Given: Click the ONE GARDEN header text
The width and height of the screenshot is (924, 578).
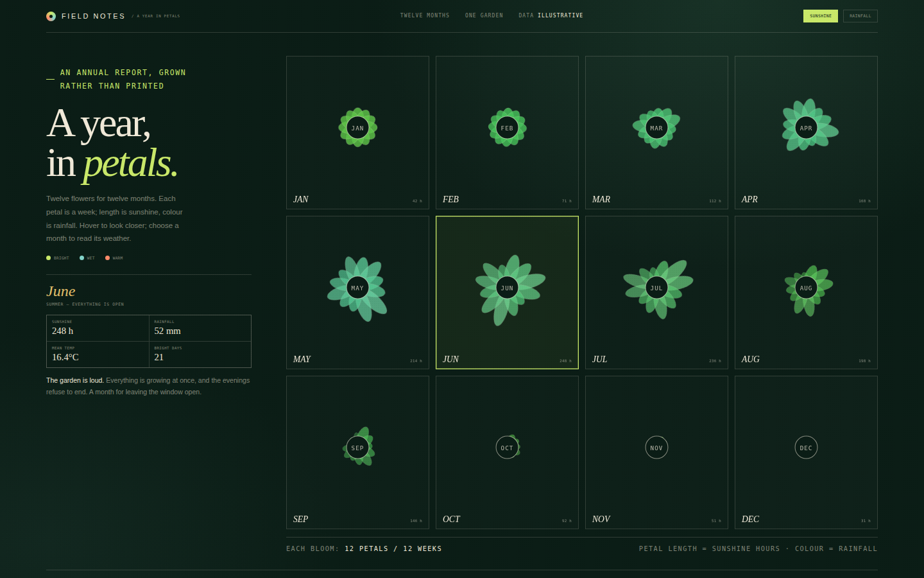Looking at the screenshot, I should coord(484,15).
